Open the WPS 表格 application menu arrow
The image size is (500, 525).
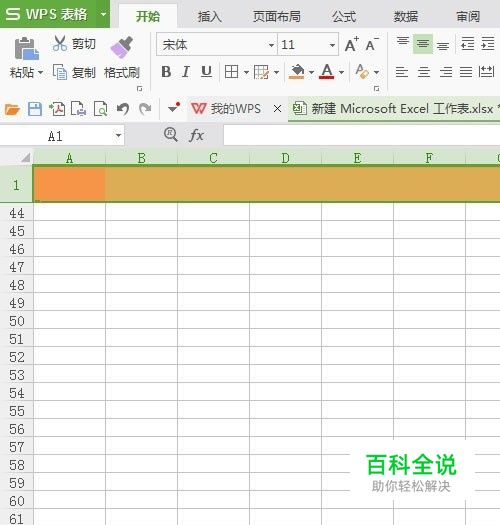(x=103, y=14)
